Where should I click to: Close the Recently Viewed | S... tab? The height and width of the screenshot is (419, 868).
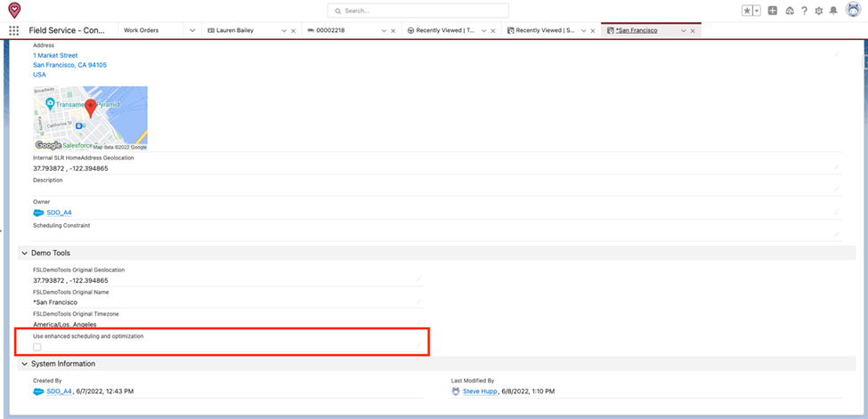[592, 31]
